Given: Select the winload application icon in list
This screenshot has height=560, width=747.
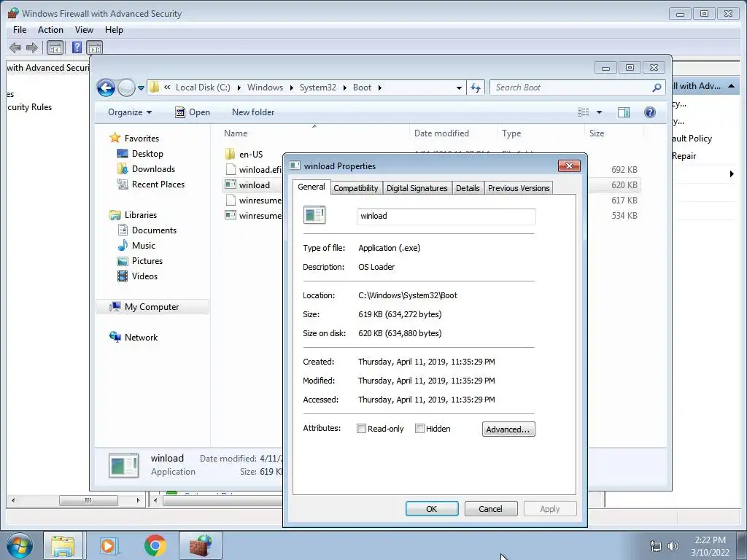Looking at the screenshot, I should click(231, 184).
